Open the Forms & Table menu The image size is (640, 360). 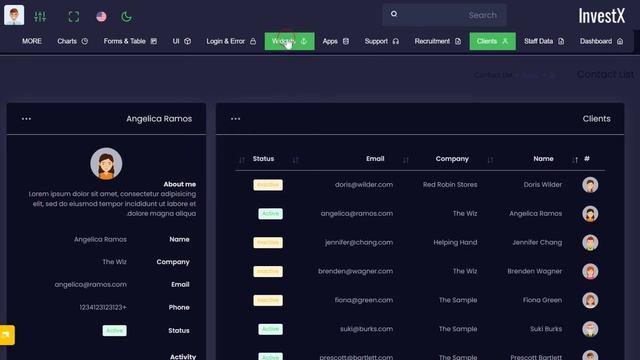(130, 41)
